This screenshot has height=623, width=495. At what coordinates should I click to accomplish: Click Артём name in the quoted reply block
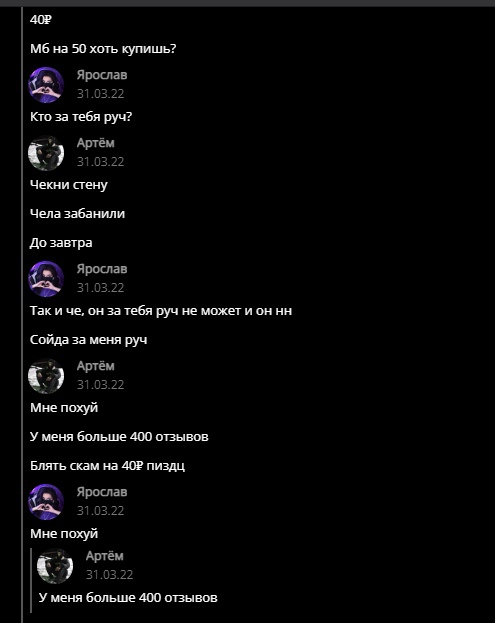click(104, 556)
